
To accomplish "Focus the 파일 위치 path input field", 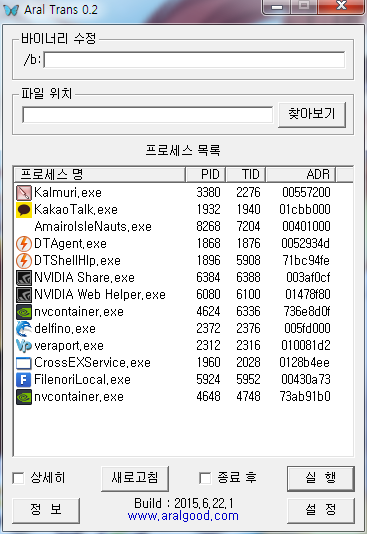I will (x=147, y=115).
